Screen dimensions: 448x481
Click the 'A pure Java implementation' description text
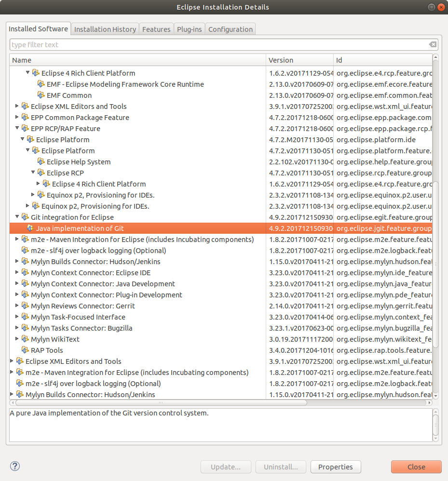(109, 413)
